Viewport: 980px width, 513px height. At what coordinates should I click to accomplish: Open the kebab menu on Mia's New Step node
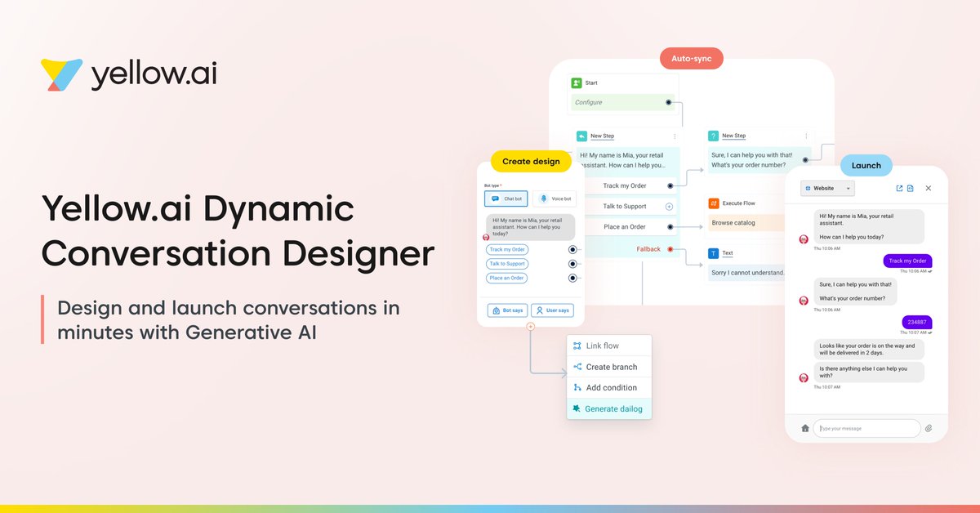[x=675, y=136]
